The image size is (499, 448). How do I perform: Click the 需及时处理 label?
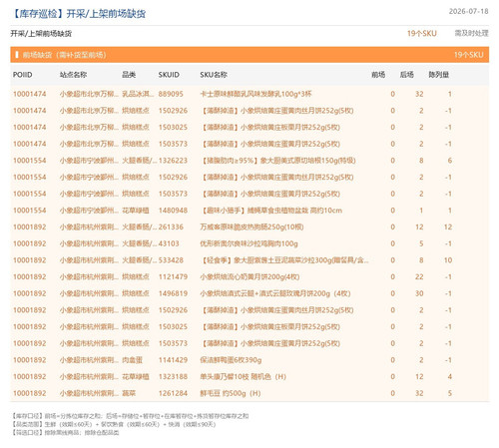[x=471, y=33]
